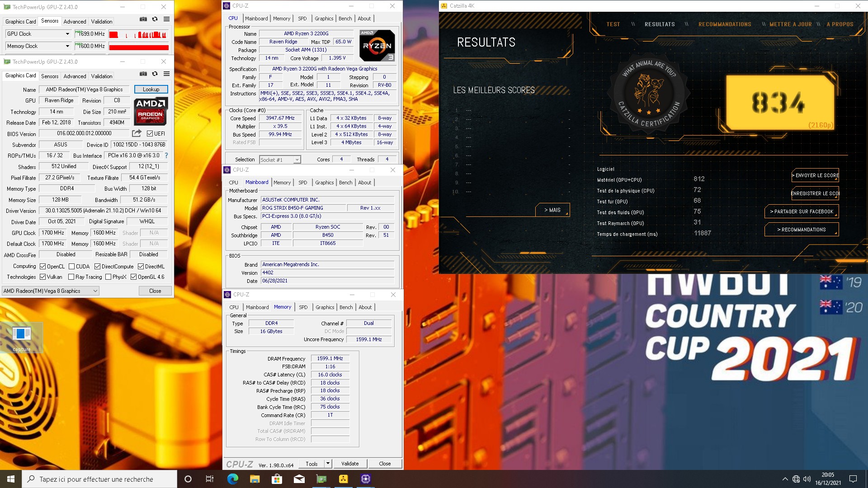868x488 pixels.
Task: Open Cortana circle icon on the taskbar
Action: 188,479
